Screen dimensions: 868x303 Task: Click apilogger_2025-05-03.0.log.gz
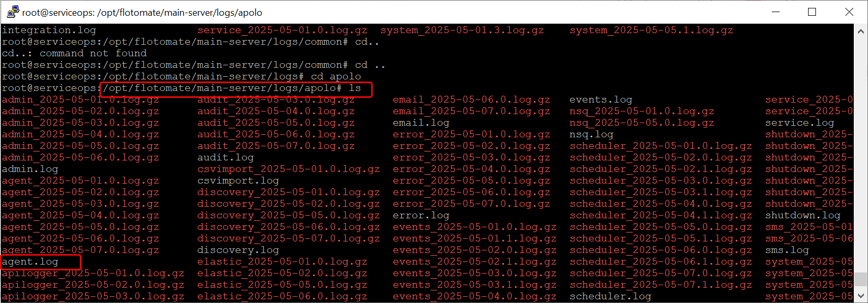(93, 296)
